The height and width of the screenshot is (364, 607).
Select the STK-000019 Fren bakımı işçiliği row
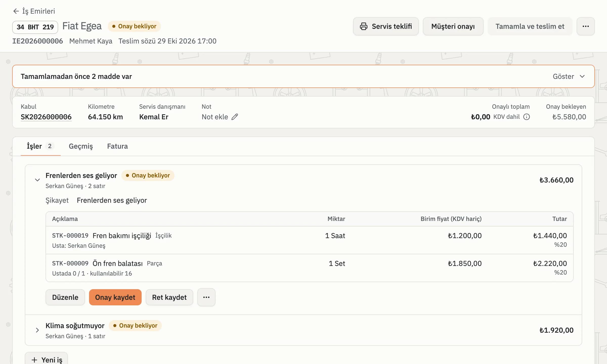(x=309, y=240)
